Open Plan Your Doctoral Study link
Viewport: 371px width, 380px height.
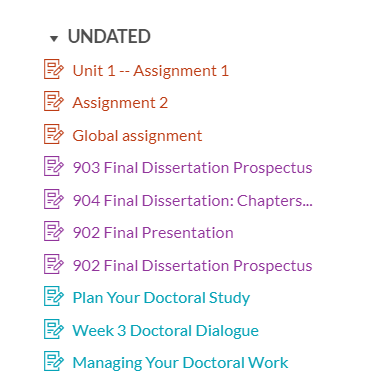[x=161, y=298]
